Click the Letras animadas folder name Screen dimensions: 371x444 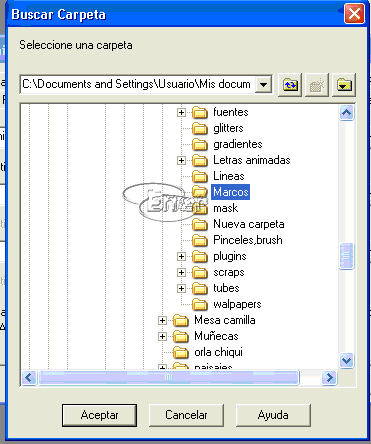[x=252, y=160]
